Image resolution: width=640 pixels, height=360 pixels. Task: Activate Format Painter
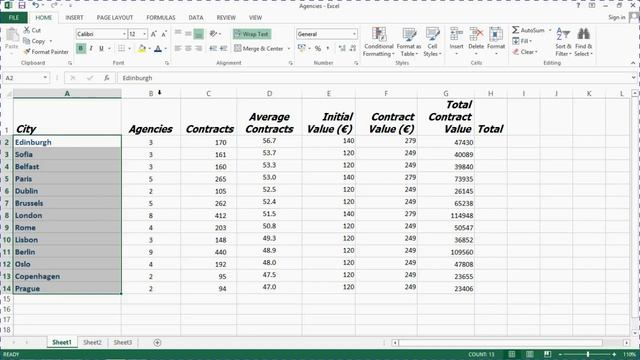pyautogui.click(x=46, y=52)
